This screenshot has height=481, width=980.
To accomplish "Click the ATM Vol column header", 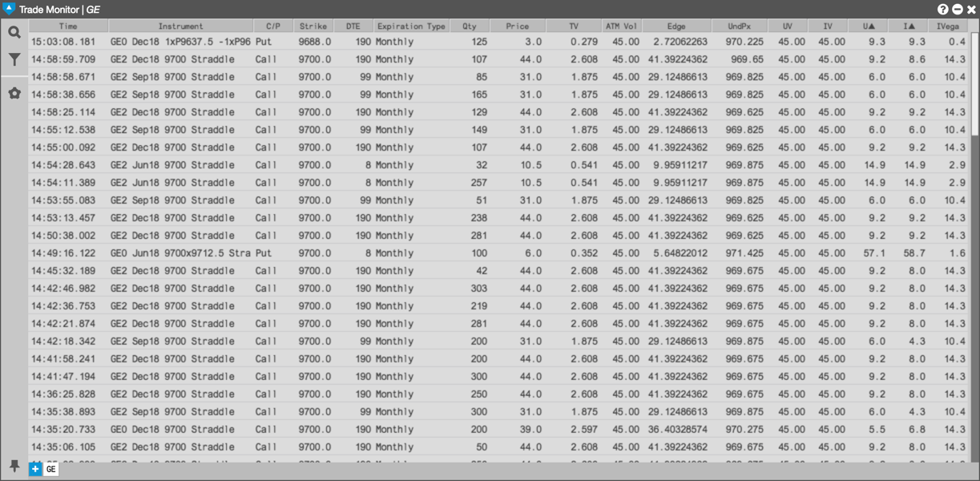I will coord(622,26).
